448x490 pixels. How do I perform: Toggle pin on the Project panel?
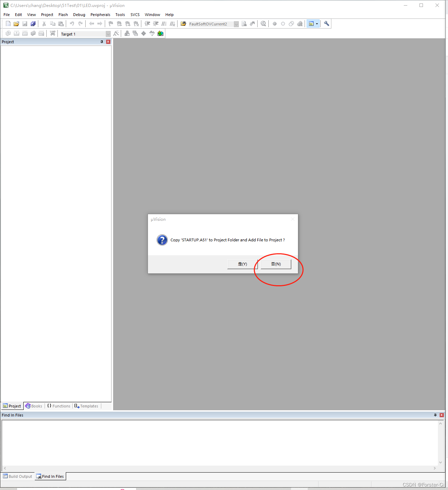click(x=102, y=42)
